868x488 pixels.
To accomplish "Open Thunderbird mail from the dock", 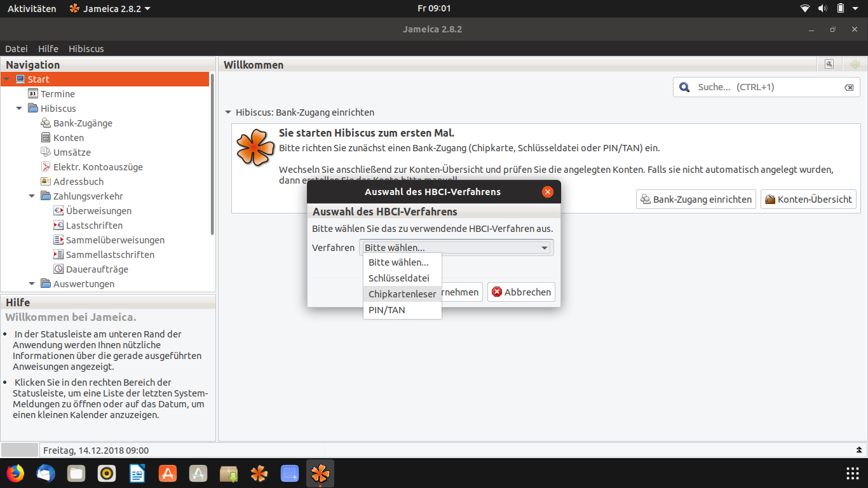I will [46, 473].
